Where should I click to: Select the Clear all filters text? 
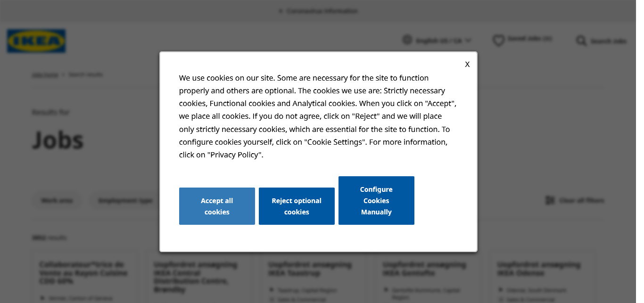click(x=582, y=200)
